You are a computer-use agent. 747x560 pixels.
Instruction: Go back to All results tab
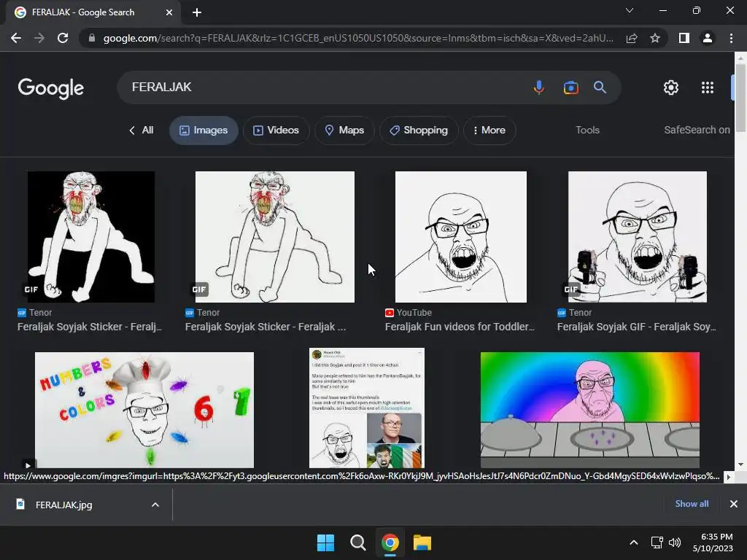[x=142, y=130]
